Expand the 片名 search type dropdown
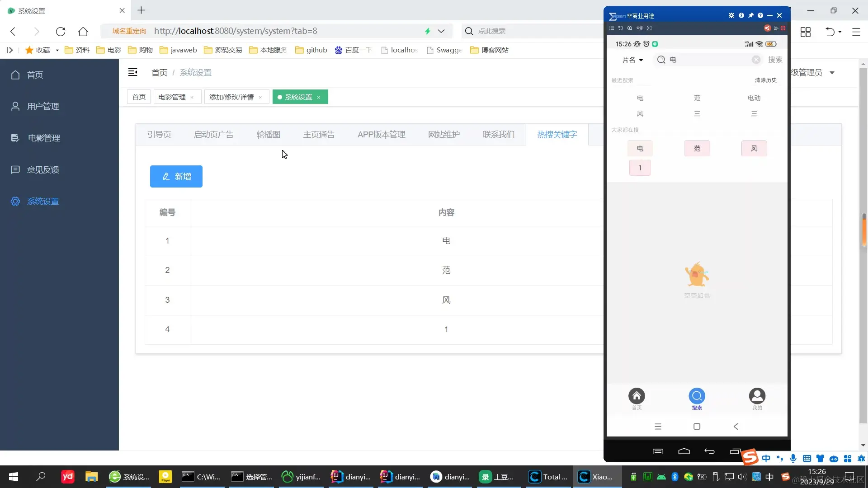Viewport: 868px width, 488px height. [632, 60]
